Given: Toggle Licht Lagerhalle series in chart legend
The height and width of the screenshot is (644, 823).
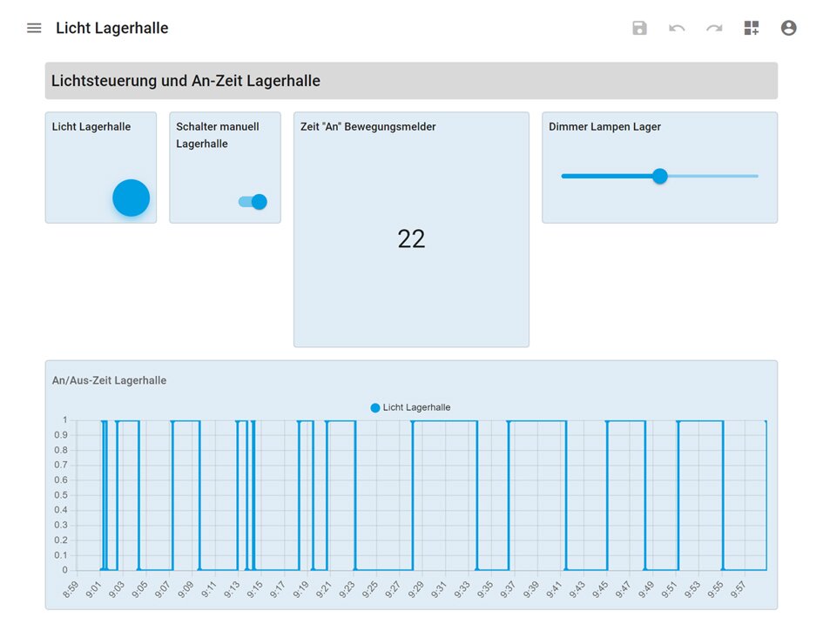Looking at the screenshot, I should point(410,407).
